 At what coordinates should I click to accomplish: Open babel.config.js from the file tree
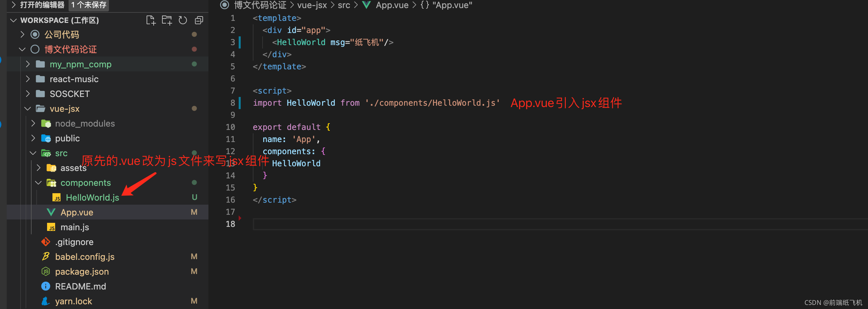(x=85, y=257)
